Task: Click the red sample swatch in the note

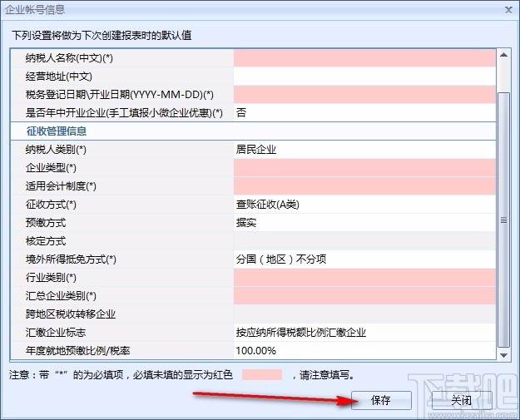Action: [262, 375]
